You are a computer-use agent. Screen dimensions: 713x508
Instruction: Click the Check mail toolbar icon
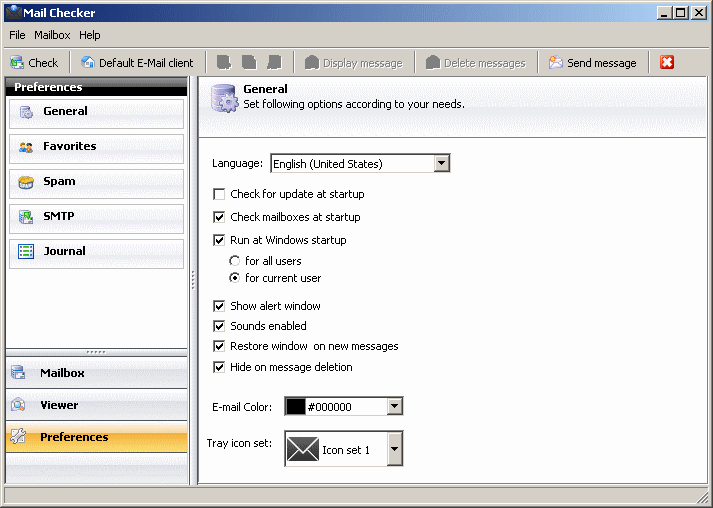[x=17, y=62]
